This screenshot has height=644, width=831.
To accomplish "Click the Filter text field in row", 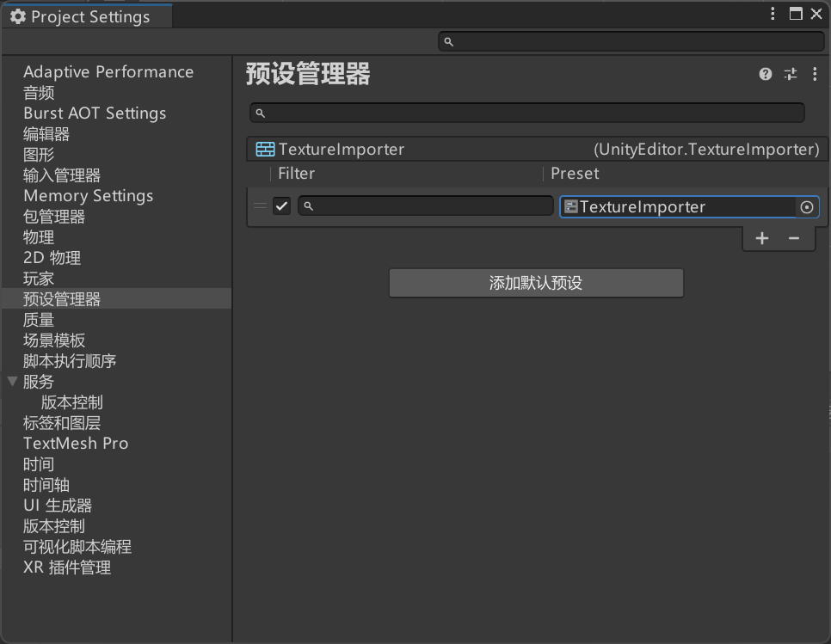I will coord(426,206).
